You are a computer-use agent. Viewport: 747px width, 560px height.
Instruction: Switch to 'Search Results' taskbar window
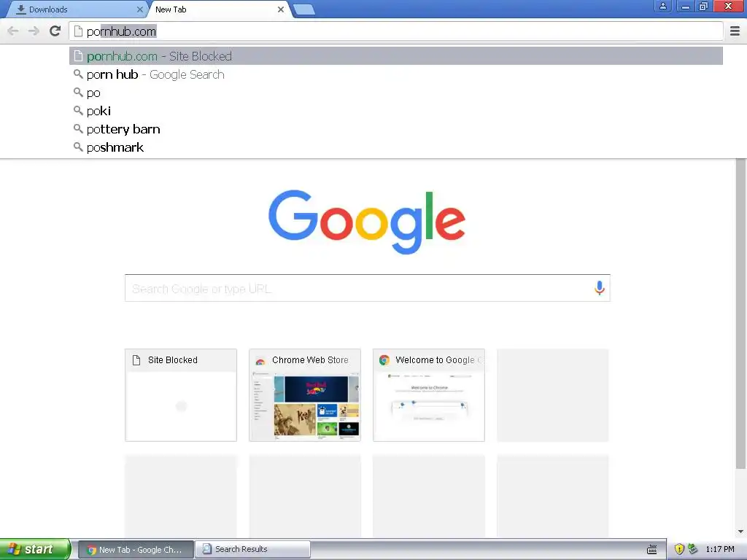[x=252, y=550]
